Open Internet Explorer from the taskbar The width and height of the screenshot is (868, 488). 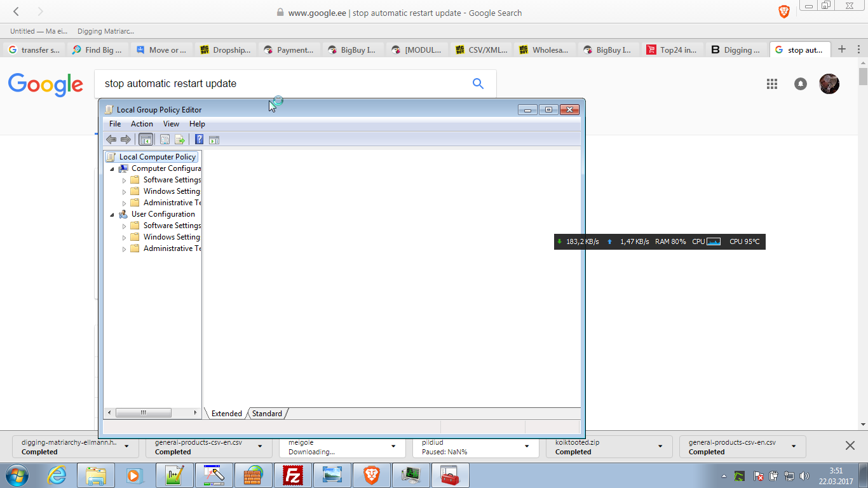coord(57,475)
